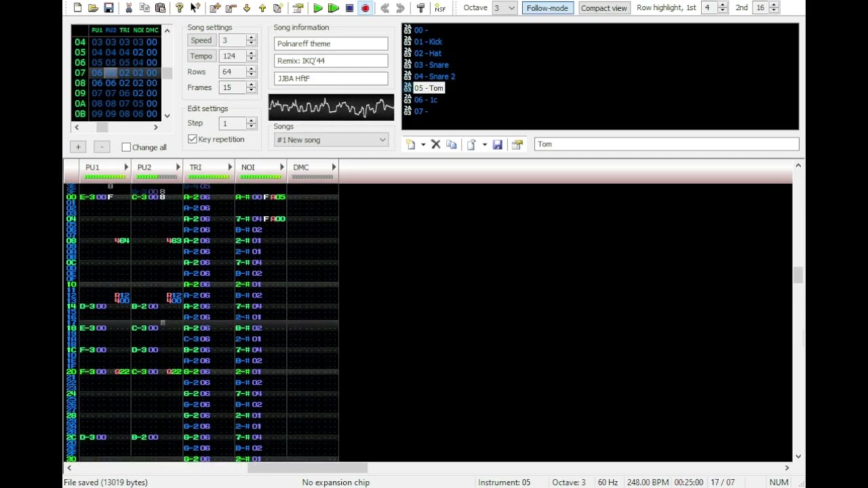This screenshot has height=488, width=868.
Task: Adjust the Tempo spinner arrows
Action: [x=252, y=56]
